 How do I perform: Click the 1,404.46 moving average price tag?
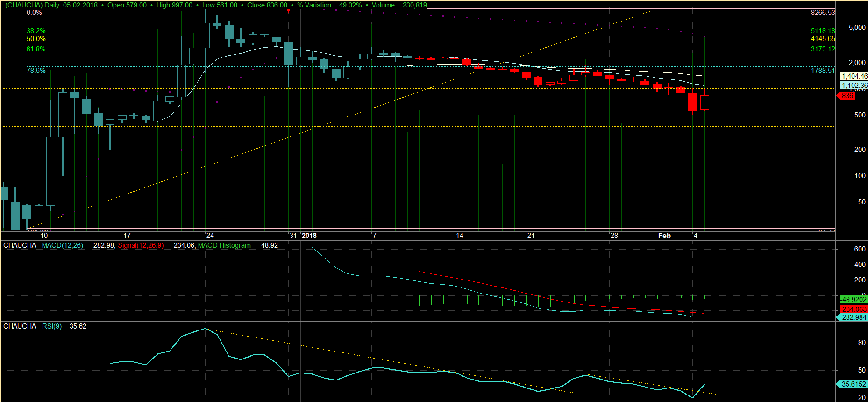(x=854, y=76)
